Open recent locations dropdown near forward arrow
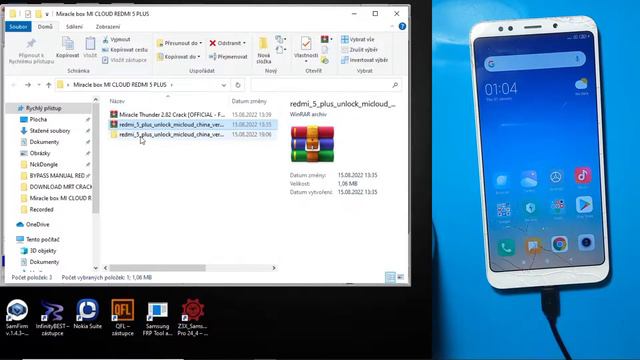Viewport: 640px width, 360px height. 39,85
